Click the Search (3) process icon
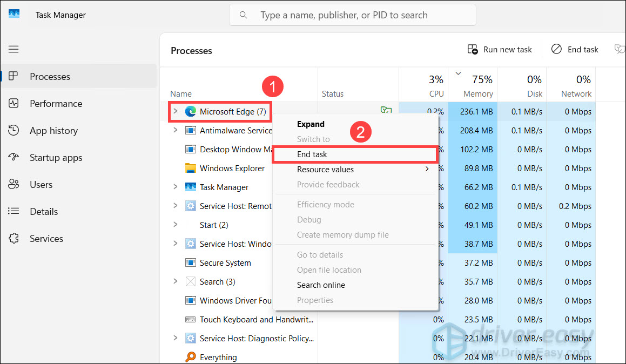 click(191, 281)
